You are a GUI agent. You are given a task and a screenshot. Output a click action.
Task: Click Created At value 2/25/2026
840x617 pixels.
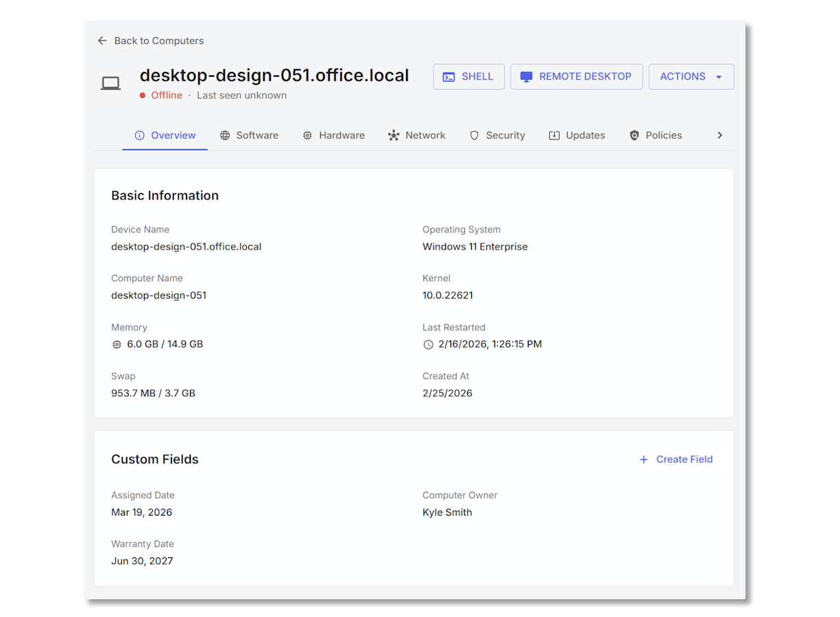[447, 394]
